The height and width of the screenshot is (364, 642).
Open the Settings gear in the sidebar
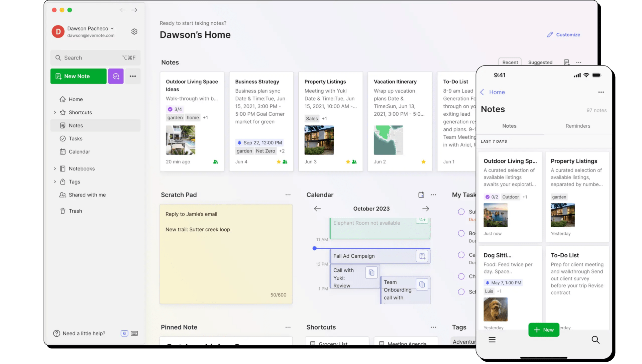(134, 31)
